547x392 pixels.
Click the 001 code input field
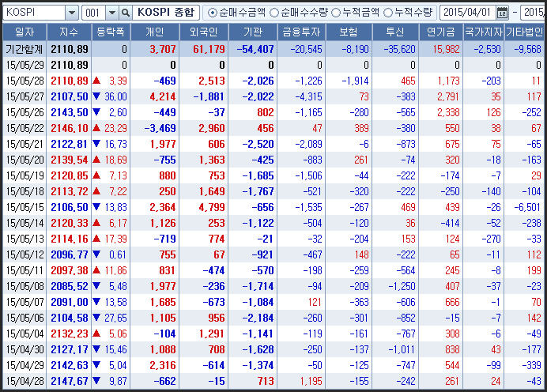point(94,13)
